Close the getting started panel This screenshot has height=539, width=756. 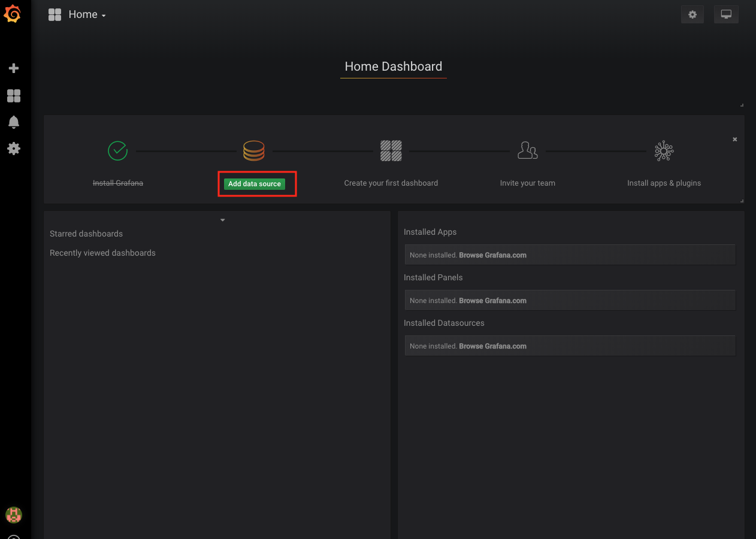pos(735,139)
